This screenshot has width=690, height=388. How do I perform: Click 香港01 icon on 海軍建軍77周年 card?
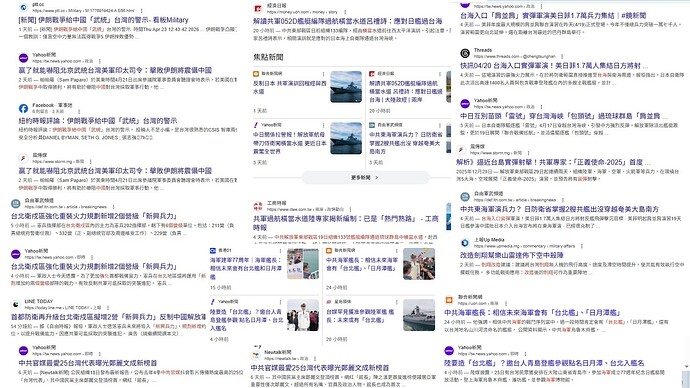[213, 250]
